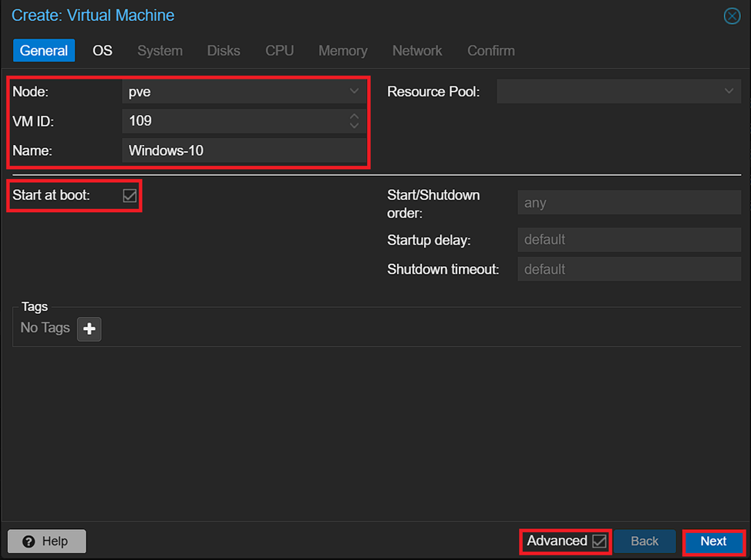Decrease the VM ID with down arrow

[x=354, y=125]
